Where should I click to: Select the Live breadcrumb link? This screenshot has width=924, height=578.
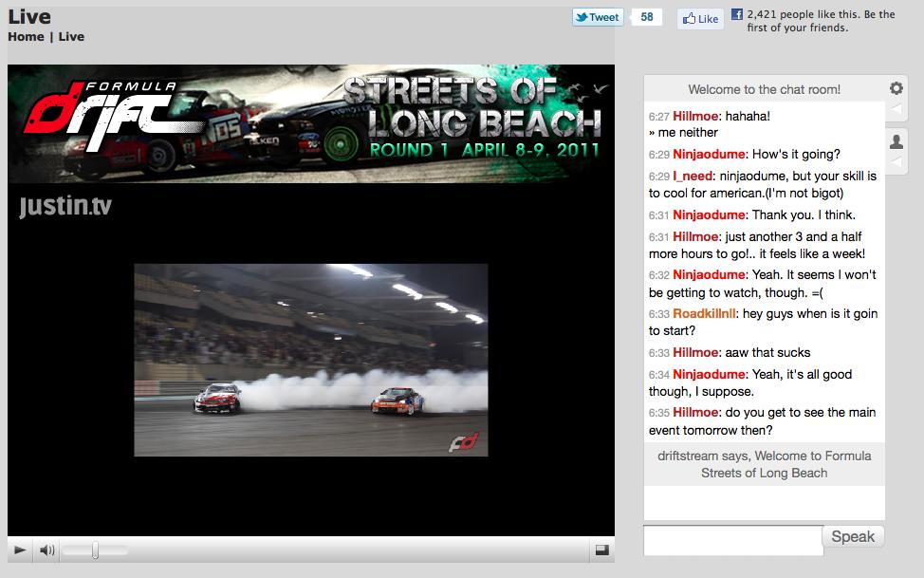coord(71,37)
